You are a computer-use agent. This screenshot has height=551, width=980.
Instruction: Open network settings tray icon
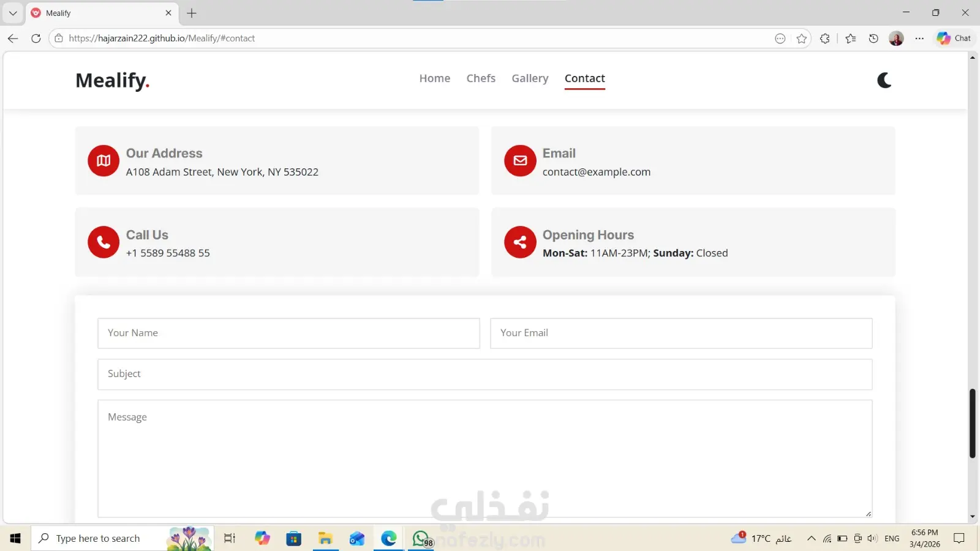pos(827,539)
